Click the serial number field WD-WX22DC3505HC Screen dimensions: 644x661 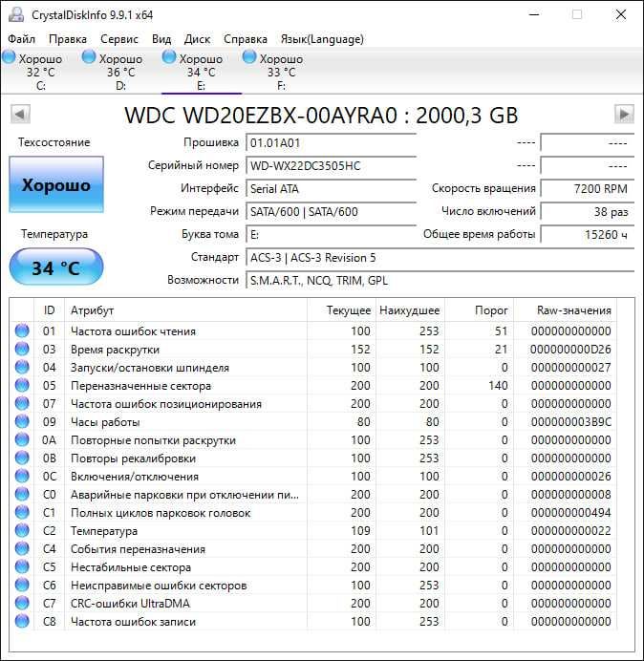click(x=331, y=165)
